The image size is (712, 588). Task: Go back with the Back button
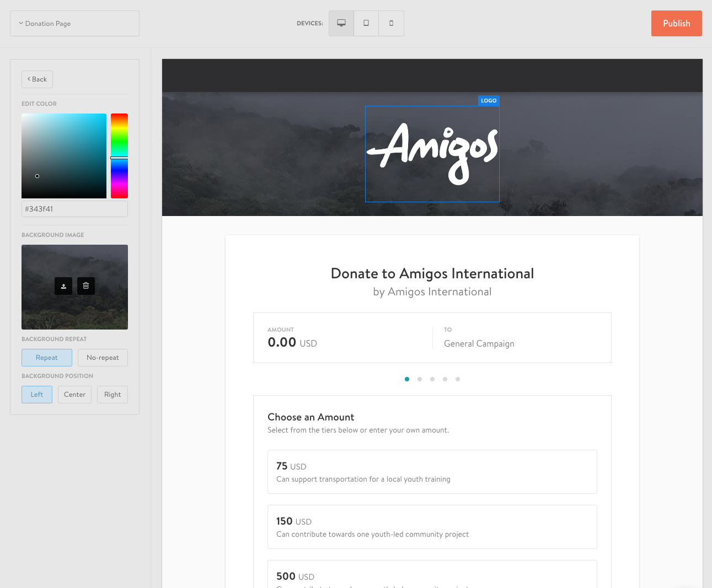tap(37, 79)
